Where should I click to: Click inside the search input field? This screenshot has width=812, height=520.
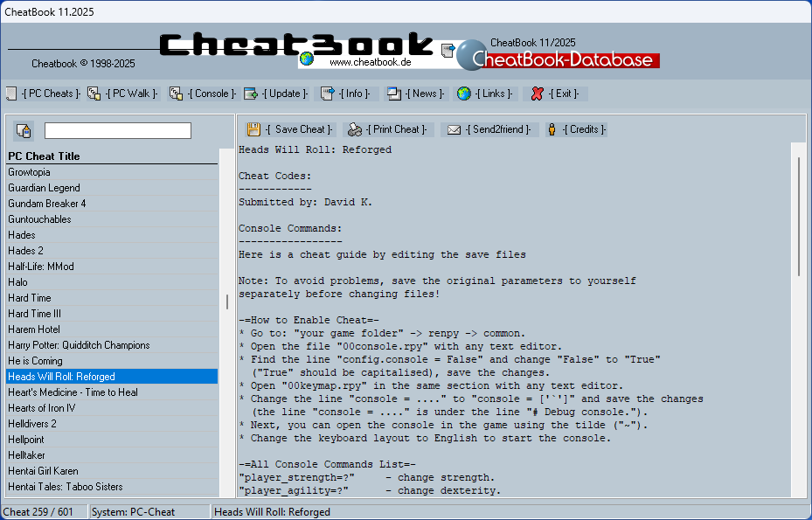pyautogui.click(x=117, y=129)
